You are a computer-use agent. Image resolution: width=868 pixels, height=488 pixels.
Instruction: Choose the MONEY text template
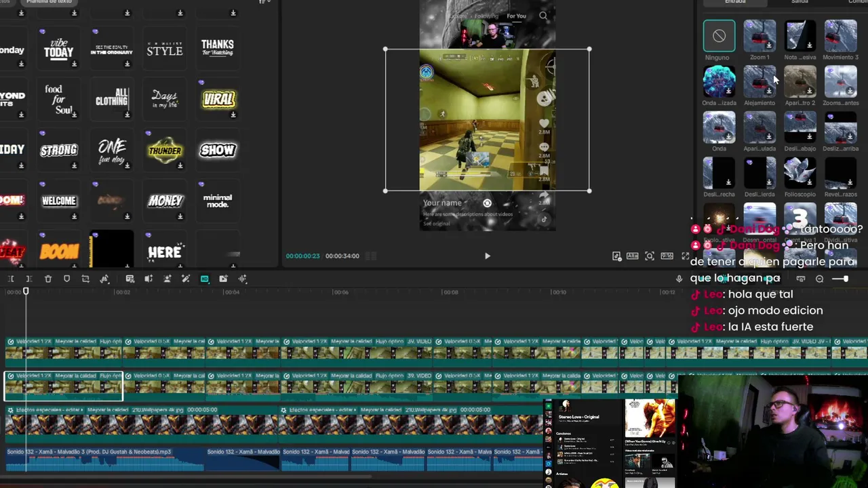pyautogui.click(x=165, y=201)
